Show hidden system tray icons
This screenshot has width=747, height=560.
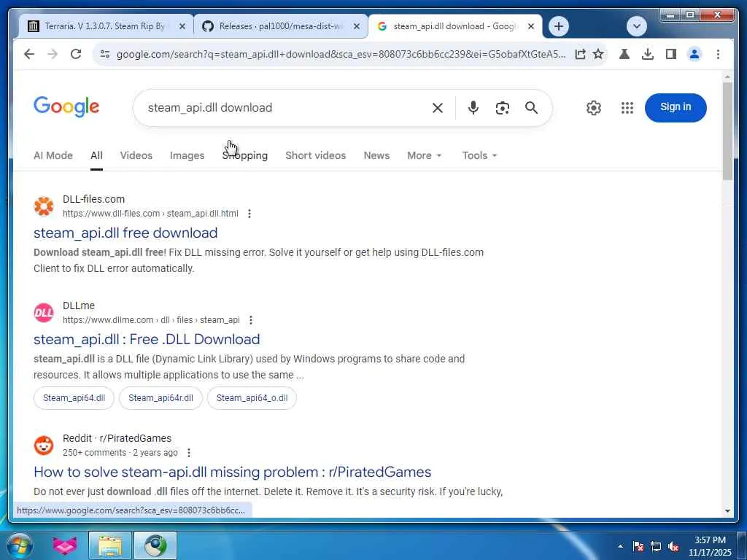point(620,546)
